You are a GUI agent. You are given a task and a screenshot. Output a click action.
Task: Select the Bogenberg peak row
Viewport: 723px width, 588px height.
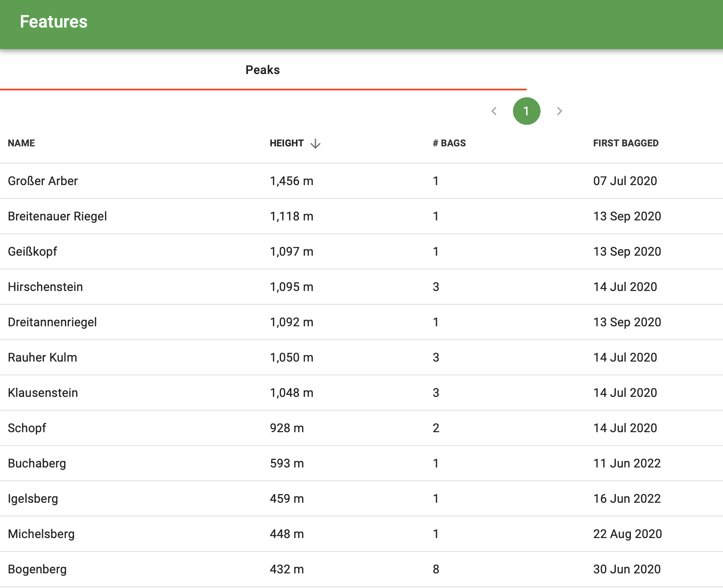pos(37,569)
